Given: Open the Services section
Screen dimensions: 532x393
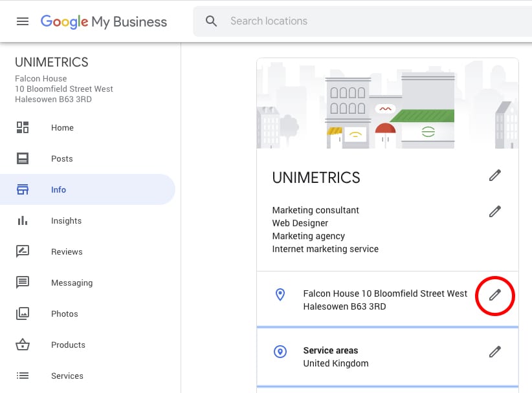Looking at the screenshot, I should click(67, 376).
